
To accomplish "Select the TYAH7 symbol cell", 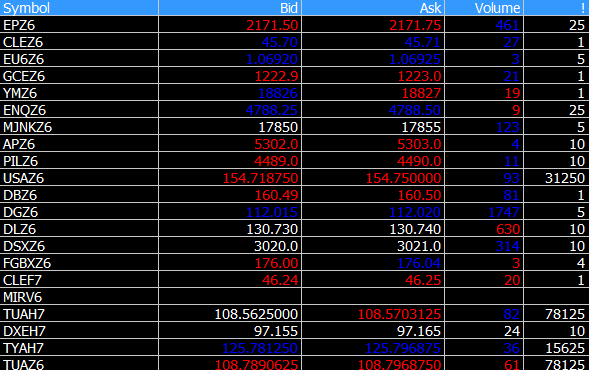I will [x=79, y=348].
